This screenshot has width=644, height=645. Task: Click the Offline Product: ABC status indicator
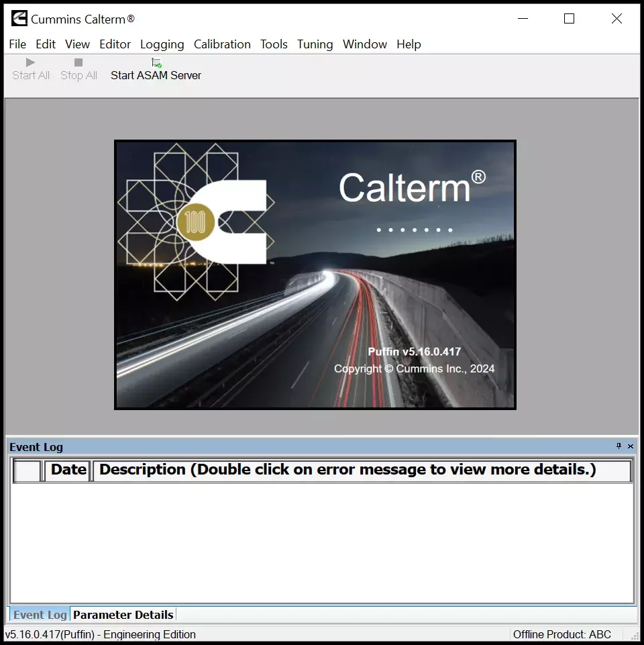[x=562, y=634]
